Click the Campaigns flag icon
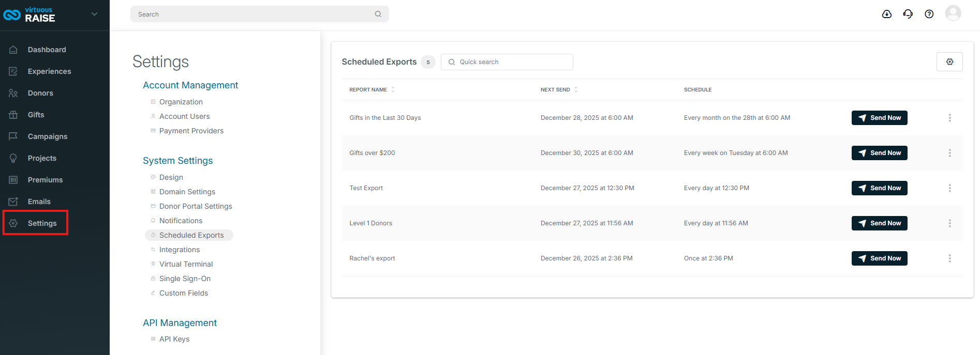 coord(13,136)
